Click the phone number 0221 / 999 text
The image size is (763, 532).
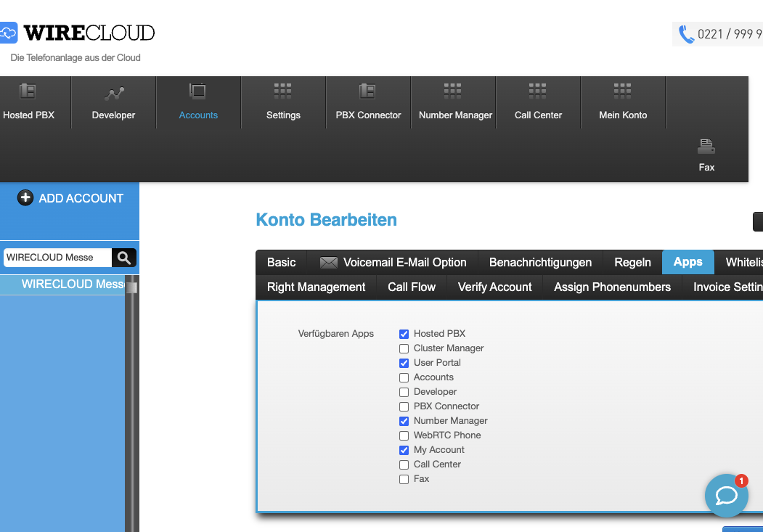730,34
